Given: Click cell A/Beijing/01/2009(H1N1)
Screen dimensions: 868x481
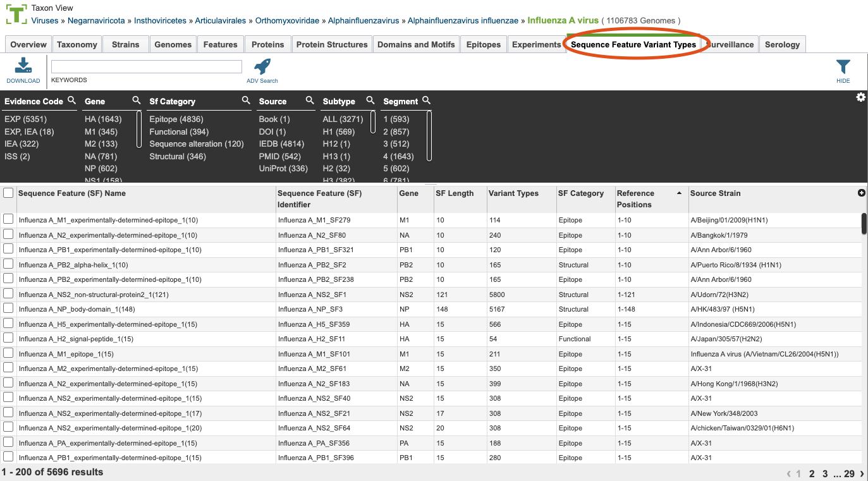Looking at the screenshot, I should click(730, 220).
